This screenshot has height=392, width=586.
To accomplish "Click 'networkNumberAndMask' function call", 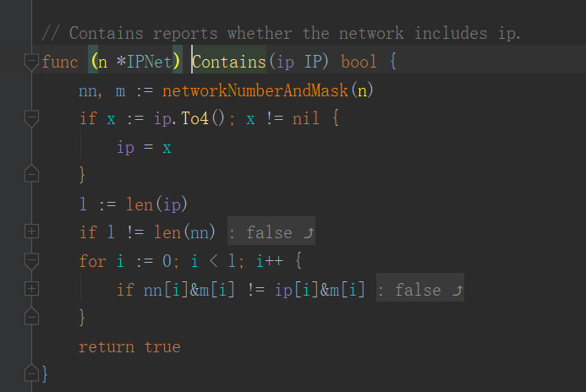I will click(x=255, y=90).
